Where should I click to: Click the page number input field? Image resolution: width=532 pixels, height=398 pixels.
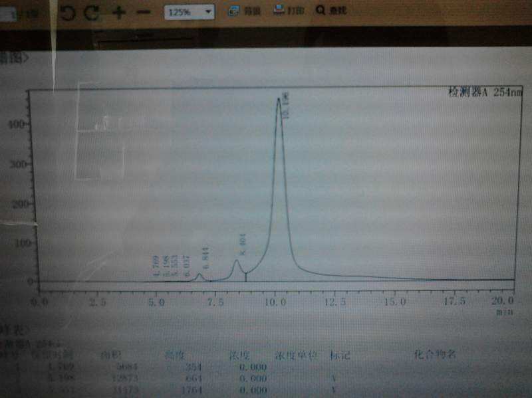click(x=8, y=14)
